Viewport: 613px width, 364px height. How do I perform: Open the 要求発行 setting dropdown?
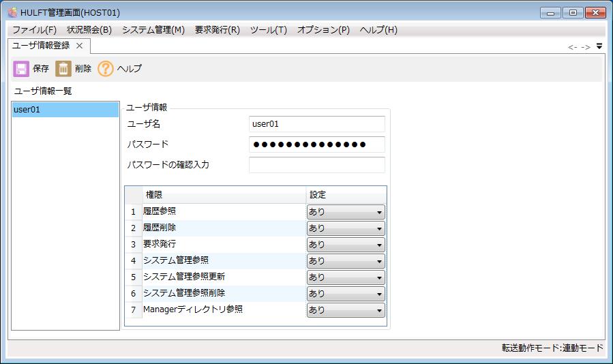coord(346,245)
